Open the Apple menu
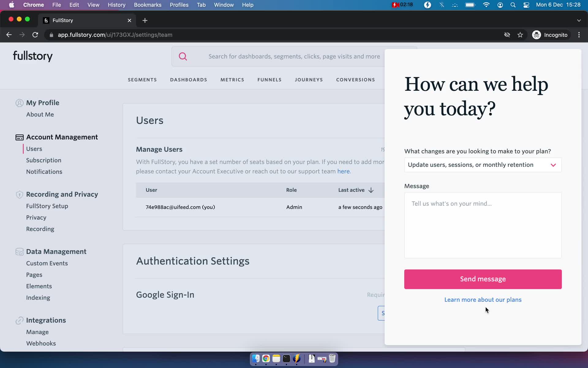This screenshot has height=368, width=588. tap(11, 5)
